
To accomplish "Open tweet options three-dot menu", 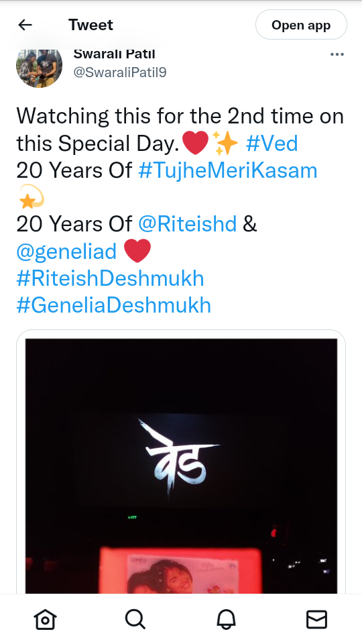I will pos(337,54).
